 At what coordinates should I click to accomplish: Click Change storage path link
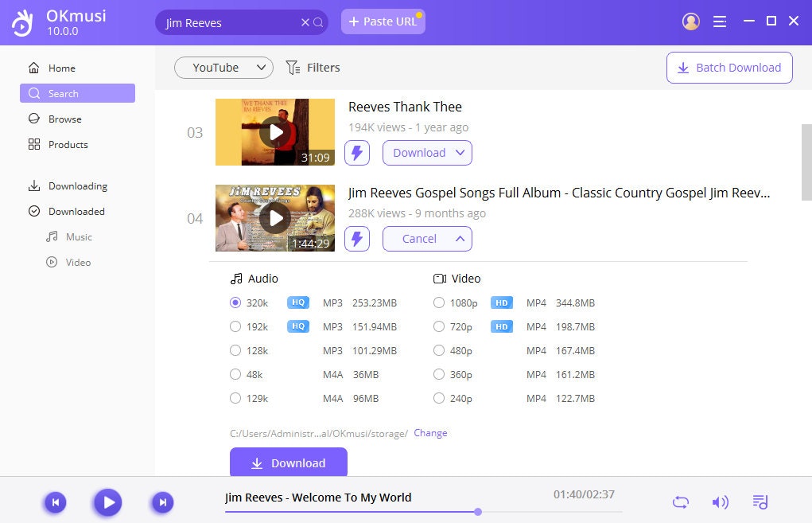(430, 433)
